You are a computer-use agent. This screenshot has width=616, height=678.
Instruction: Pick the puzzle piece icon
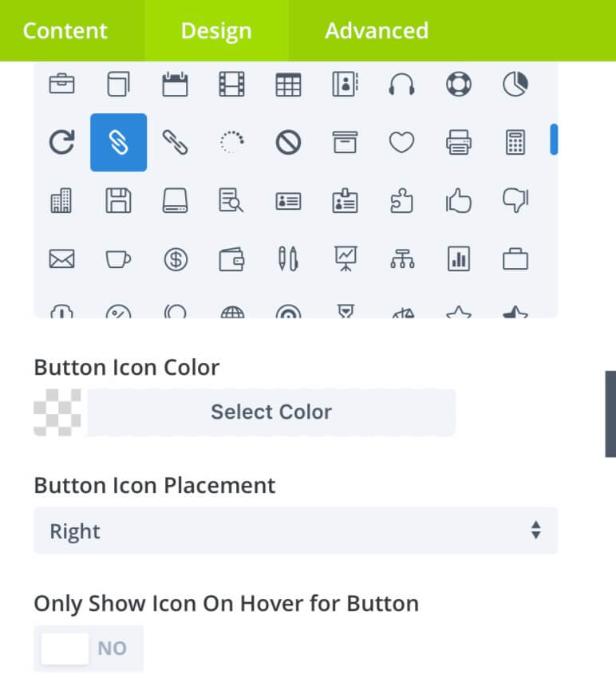402,201
